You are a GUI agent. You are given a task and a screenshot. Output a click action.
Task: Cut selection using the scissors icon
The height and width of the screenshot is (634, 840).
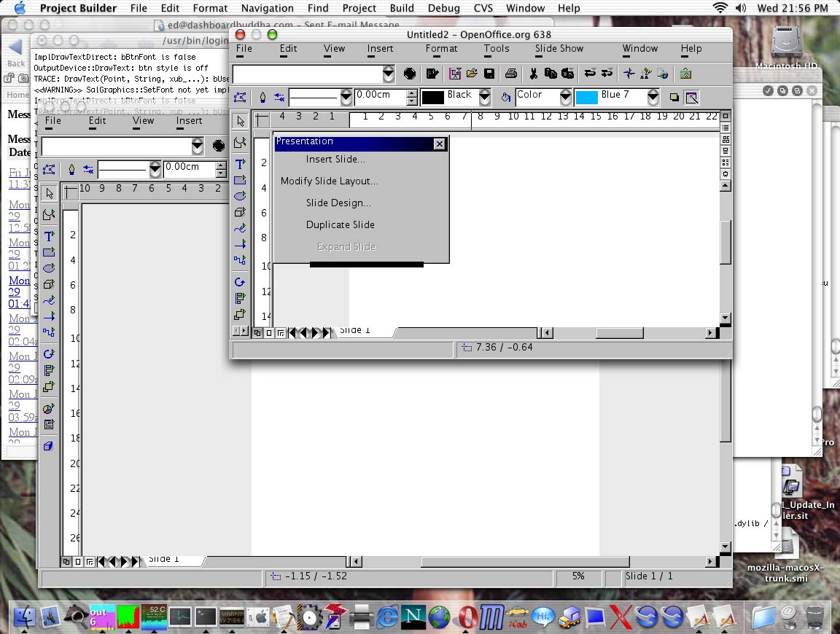(534, 74)
